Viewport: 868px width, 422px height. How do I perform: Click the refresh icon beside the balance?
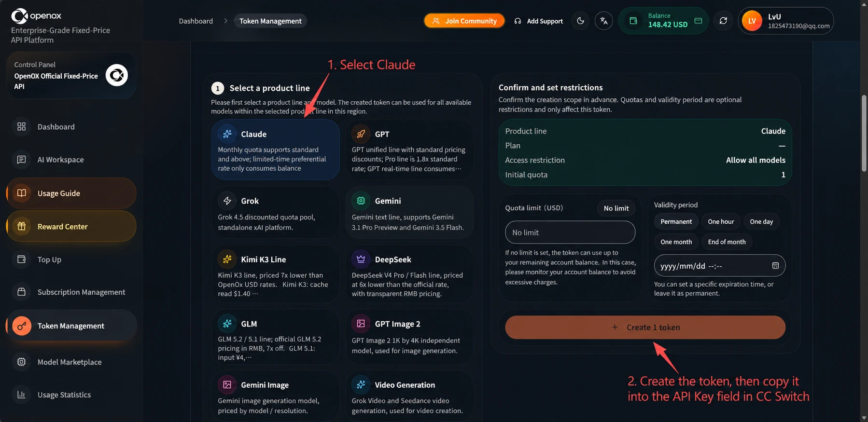(723, 21)
